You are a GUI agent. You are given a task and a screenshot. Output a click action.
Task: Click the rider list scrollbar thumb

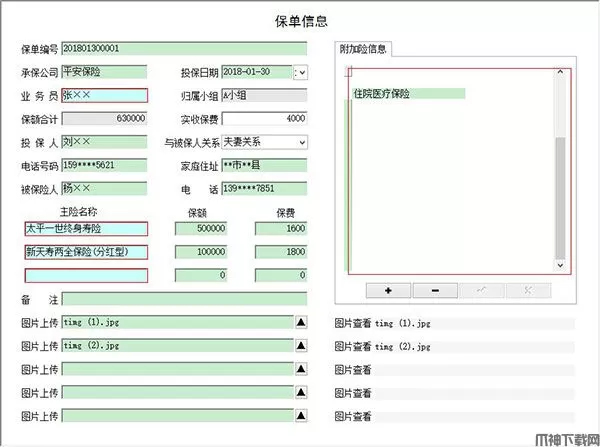coord(560,198)
